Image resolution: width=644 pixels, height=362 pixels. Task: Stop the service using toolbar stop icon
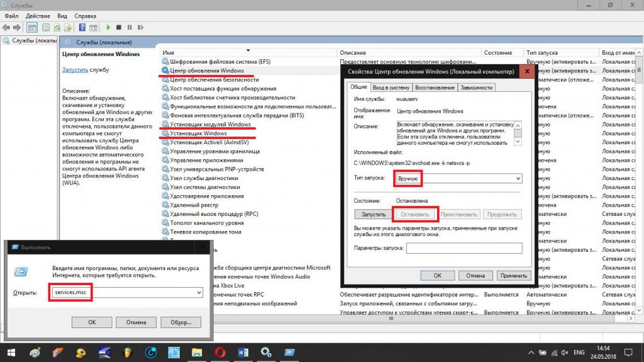(119, 28)
